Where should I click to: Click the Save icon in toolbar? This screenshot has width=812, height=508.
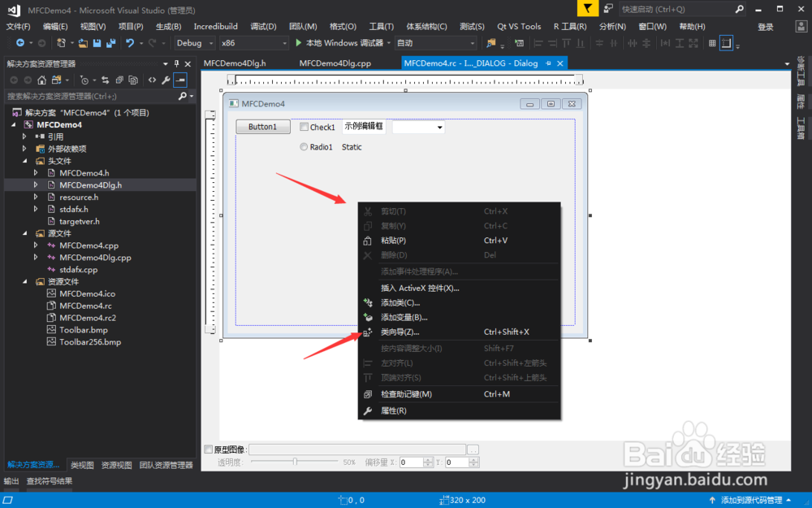97,43
